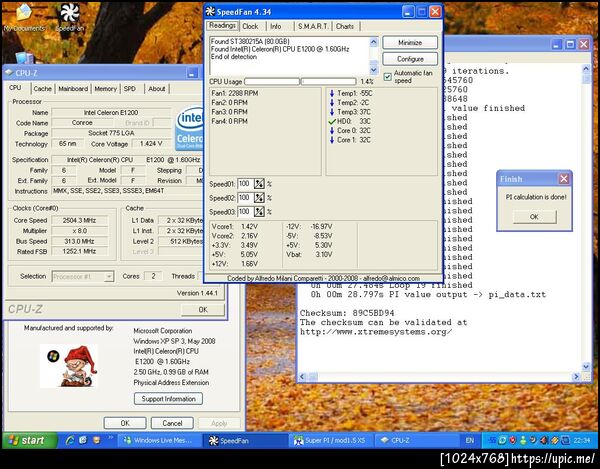The height and width of the screenshot is (469, 600).
Task: Click the Speed02 value input field
Action: click(x=245, y=198)
